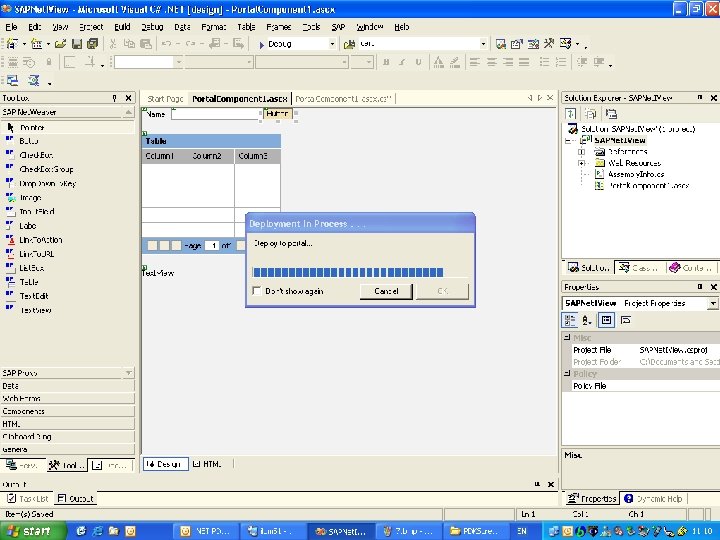
Task: Click the Alphabetic sort icon in Properties
Action: pos(587,320)
